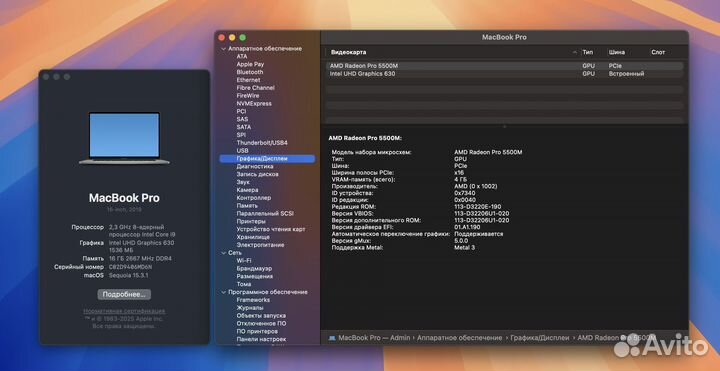Image resolution: width=720 pixels, height=371 pixels.
Task: Open Thunderbolt/USB4 information
Action: 262,143
